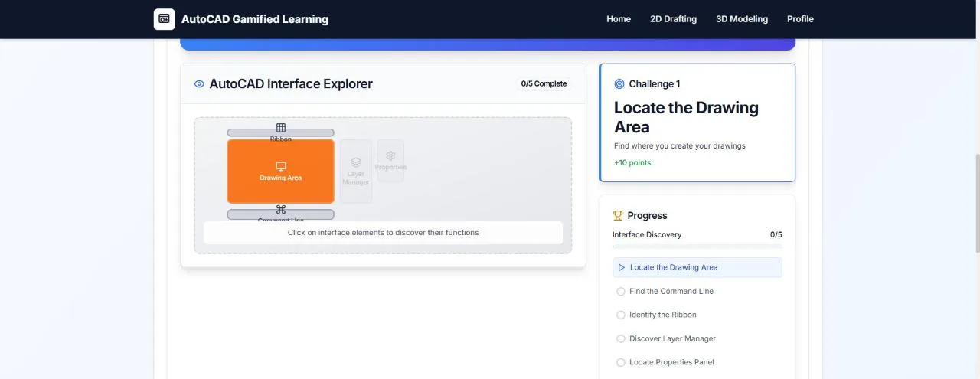Select the Locate the Drawing Area step

(697, 267)
